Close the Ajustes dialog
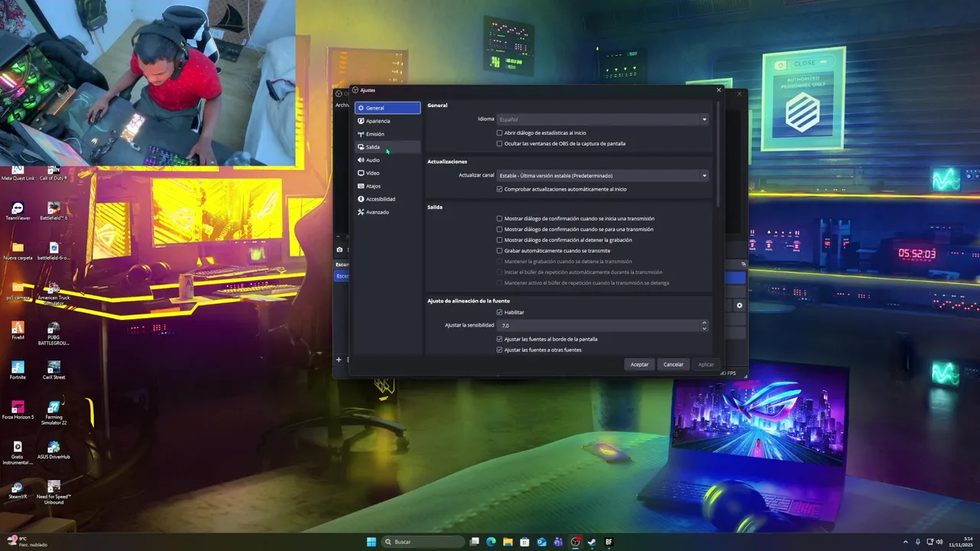980x551 pixels. point(718,90)
